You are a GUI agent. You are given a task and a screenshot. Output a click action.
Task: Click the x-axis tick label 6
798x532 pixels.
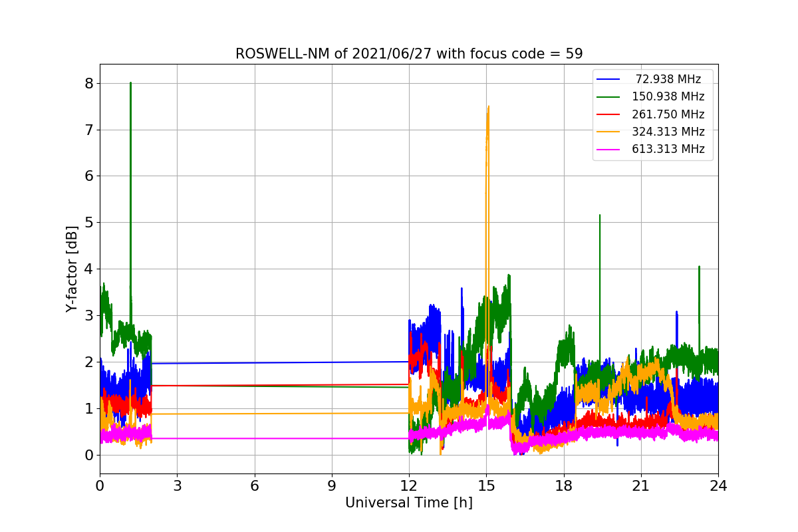[x=254, y=485]
